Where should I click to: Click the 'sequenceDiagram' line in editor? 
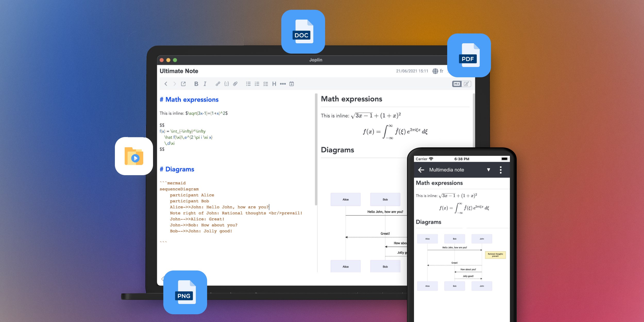point(179,189)
